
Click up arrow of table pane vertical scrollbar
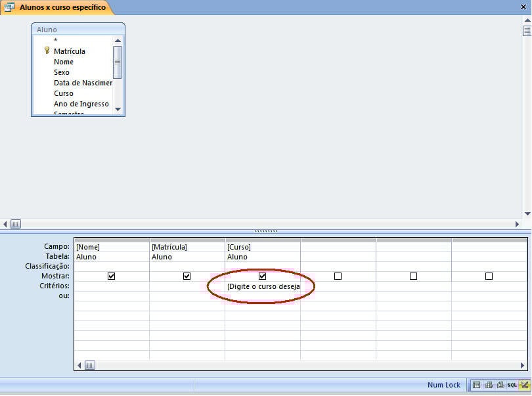[x=527, y=20]
